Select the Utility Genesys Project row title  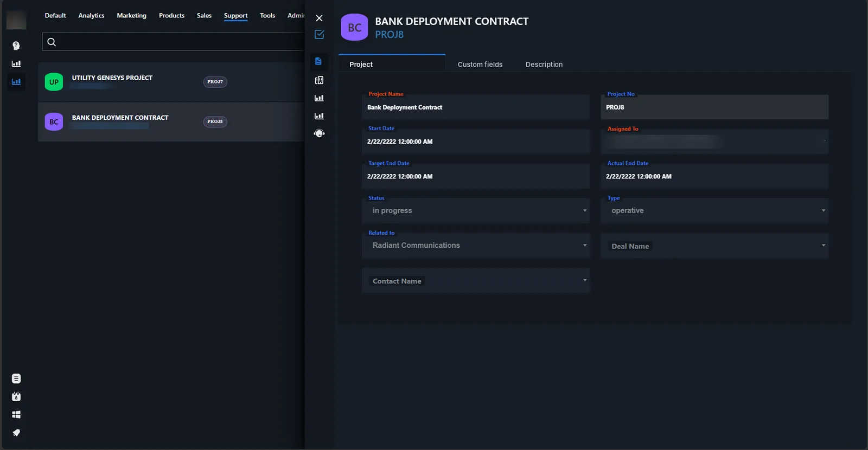pos(112,78)
